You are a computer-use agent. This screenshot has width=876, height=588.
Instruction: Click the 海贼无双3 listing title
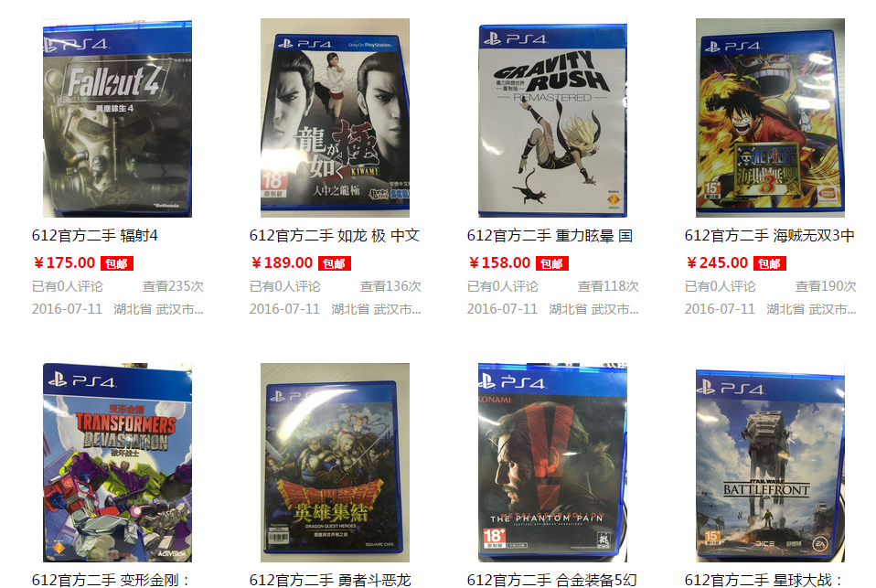tap(769, 235)
